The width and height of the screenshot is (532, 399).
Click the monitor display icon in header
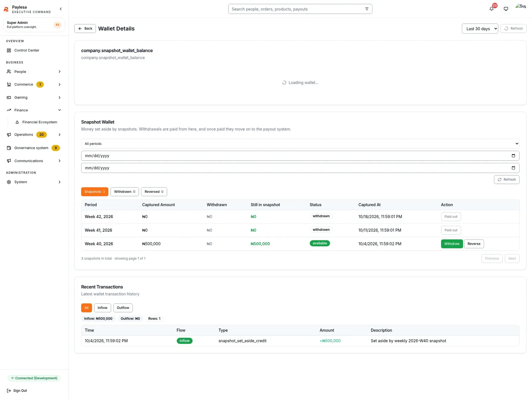[x=506, y=9]
